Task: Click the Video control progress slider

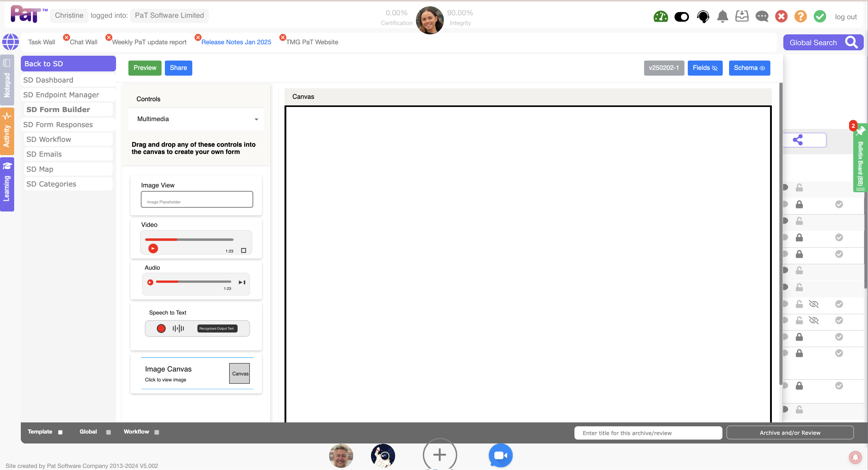Action: coord(189,240)
